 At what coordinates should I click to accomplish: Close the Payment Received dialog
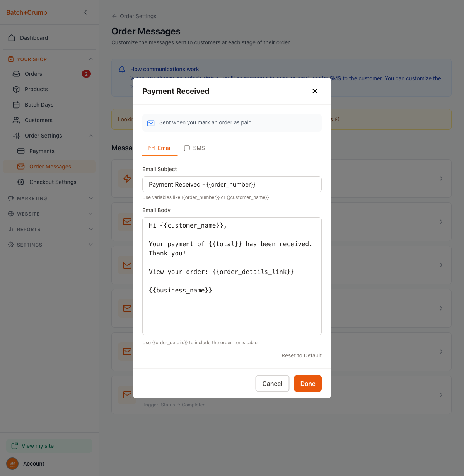pos(315,91)
